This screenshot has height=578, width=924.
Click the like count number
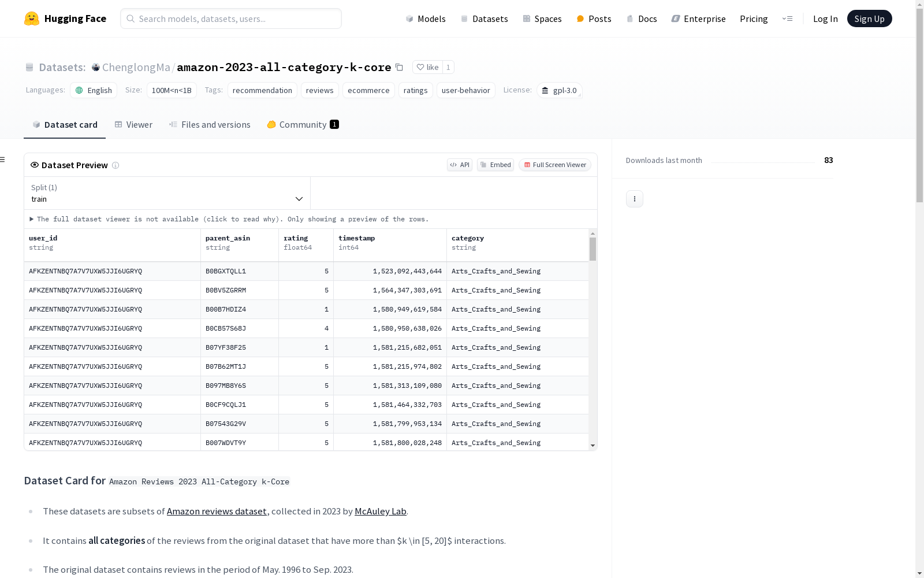tap(448, 67)
